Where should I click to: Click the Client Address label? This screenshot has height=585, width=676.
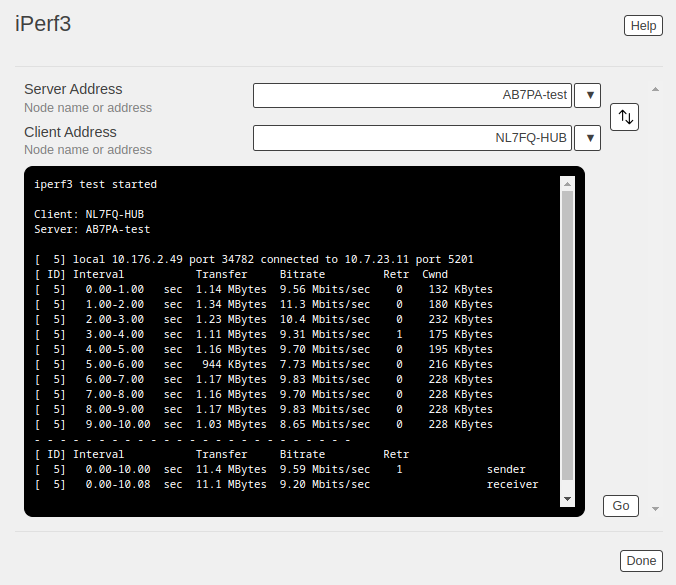tap(70, 132)
